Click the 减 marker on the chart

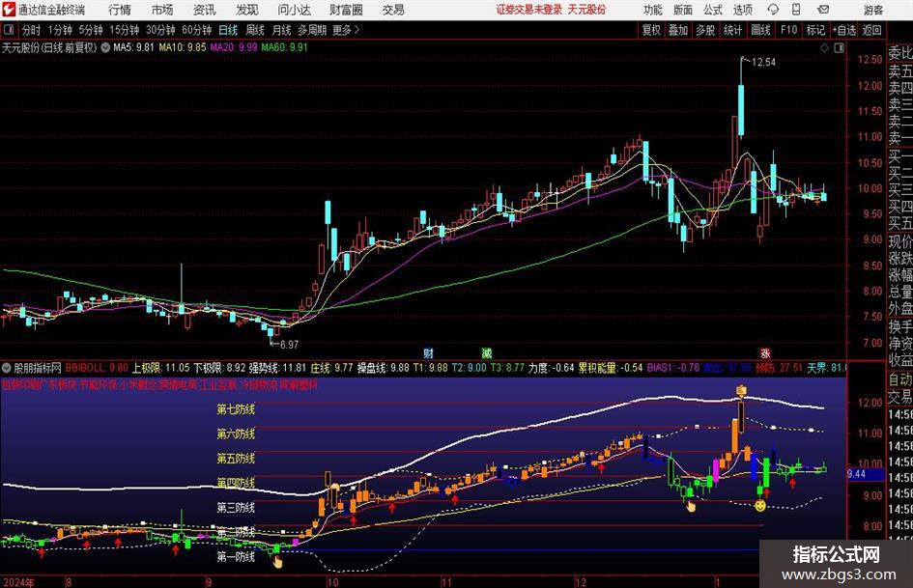pos(487,352)
